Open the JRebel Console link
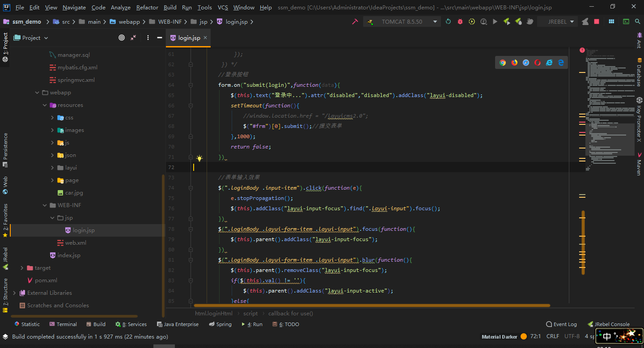 (612, 324)
